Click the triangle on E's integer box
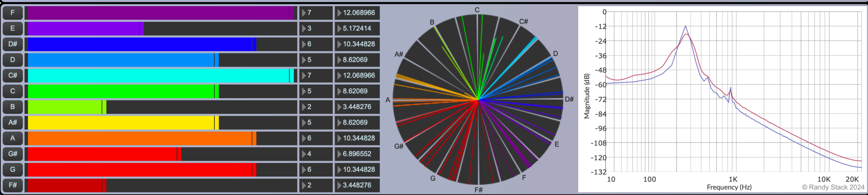The width and height of the screenshot is (868, 195). tap(304, 28)
